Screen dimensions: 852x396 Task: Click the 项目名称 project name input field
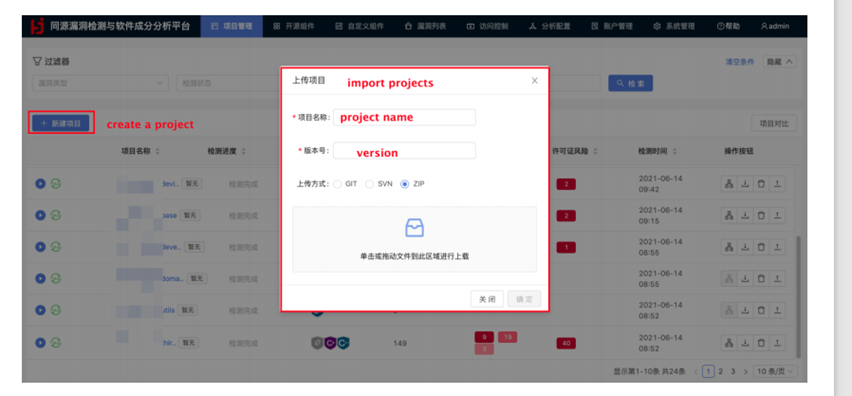pyautogui.click(x=404, y=117)
